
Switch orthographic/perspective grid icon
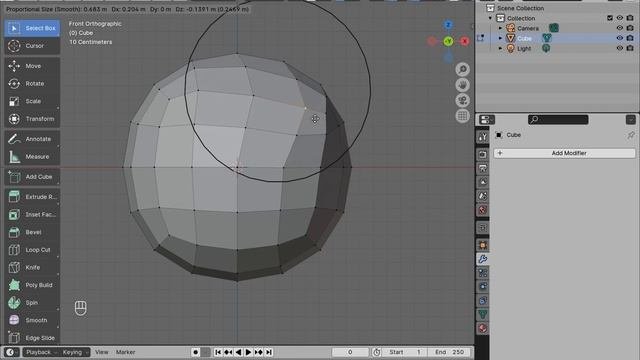coord(462,116)
